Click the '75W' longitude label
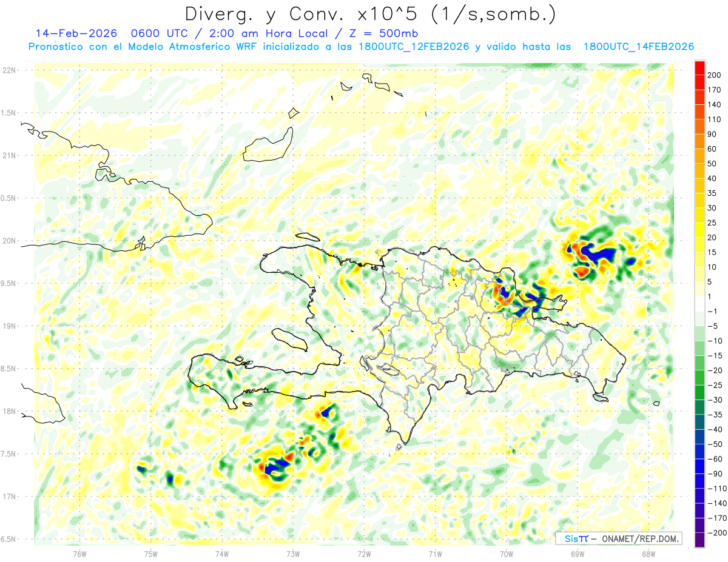 (151, 554)
